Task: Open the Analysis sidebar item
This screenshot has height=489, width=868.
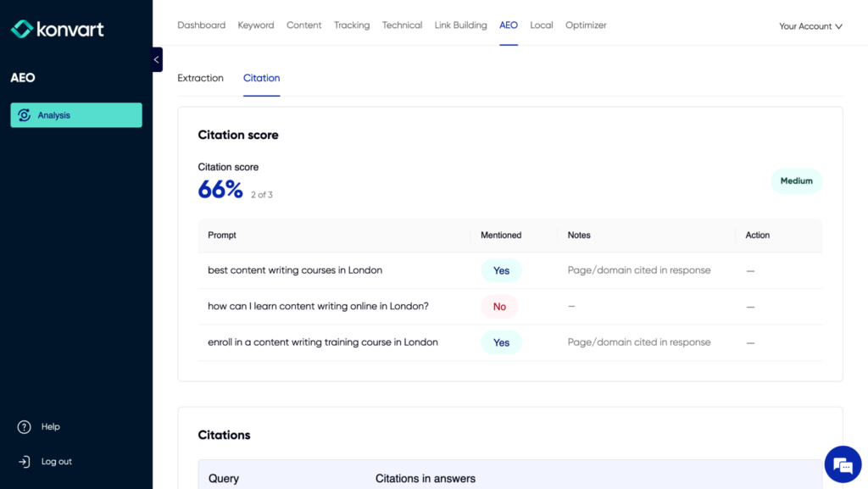Action: pos(76,115)
